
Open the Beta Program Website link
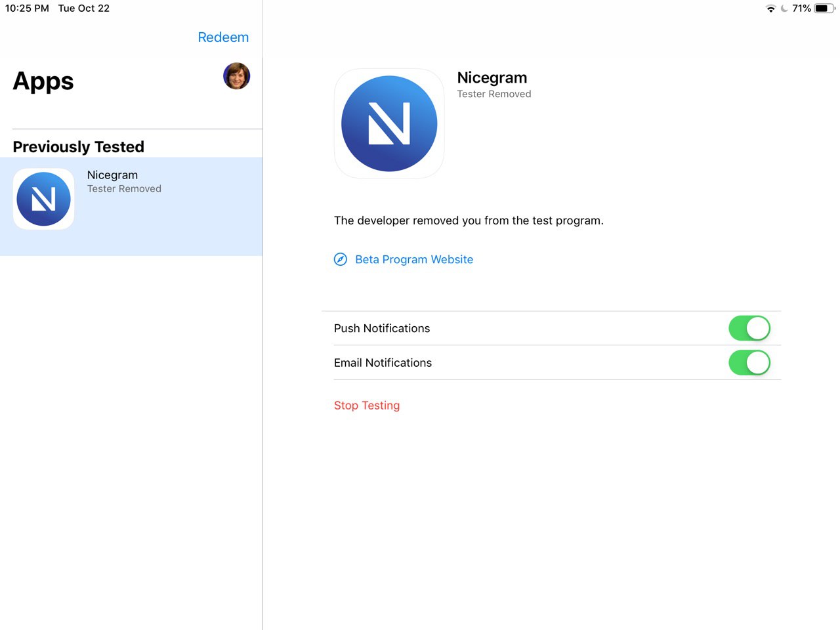click(x=414, y=259)
